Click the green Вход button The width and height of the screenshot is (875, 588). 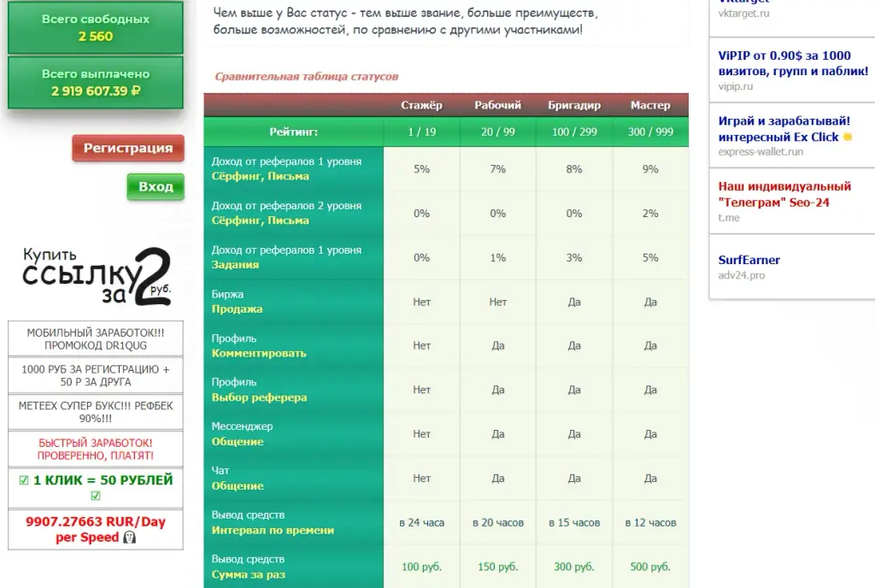pyautogui.click(x=156, y=186)
